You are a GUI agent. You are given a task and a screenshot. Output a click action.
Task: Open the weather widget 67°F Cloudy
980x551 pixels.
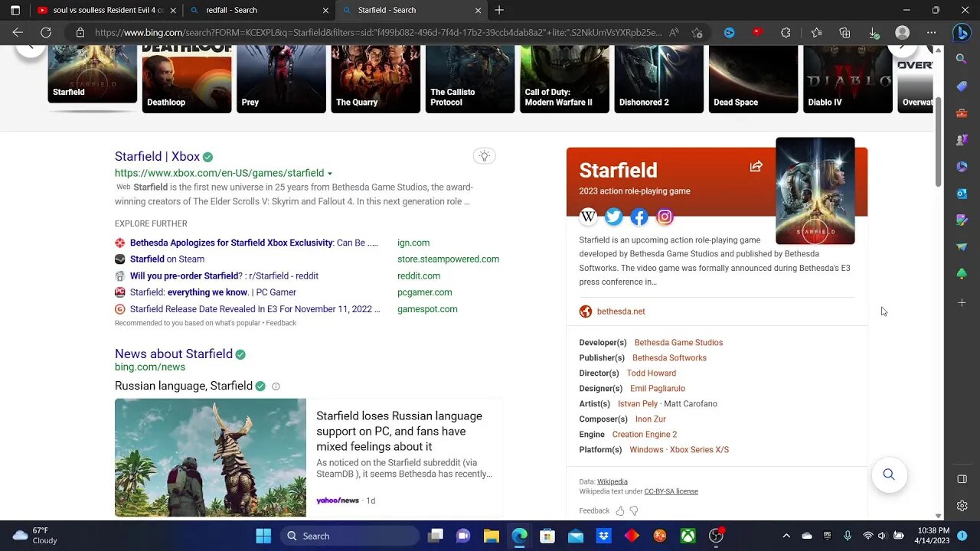click(x=35, y=536)
